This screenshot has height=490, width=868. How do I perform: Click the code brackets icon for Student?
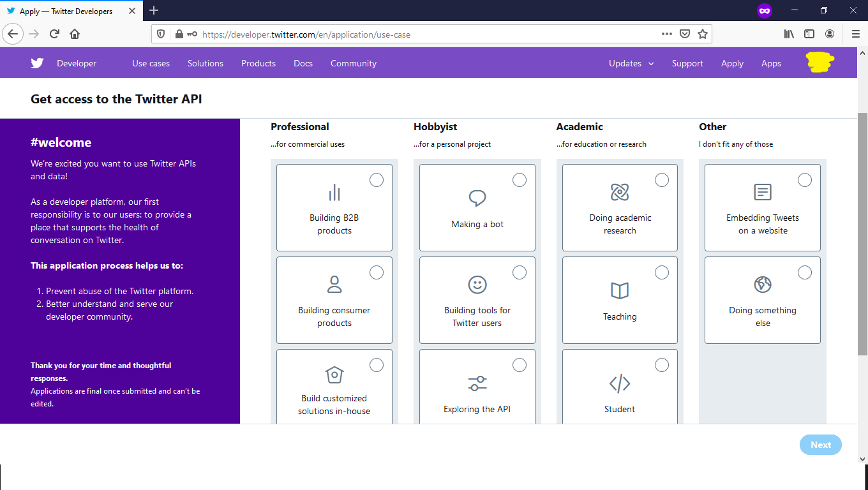620,383
